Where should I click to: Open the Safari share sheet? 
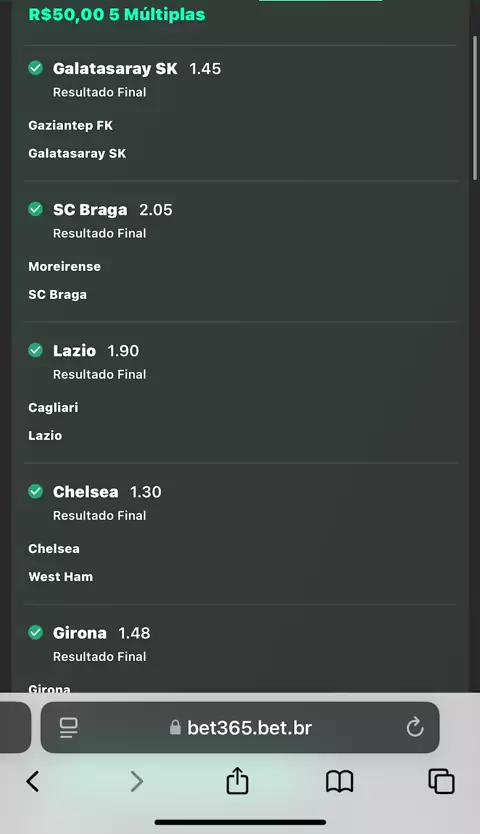(x=237, y=780)
